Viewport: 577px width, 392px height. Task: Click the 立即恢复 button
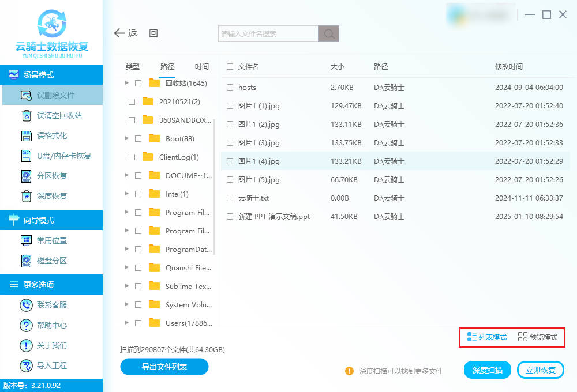tap(541, 370)
